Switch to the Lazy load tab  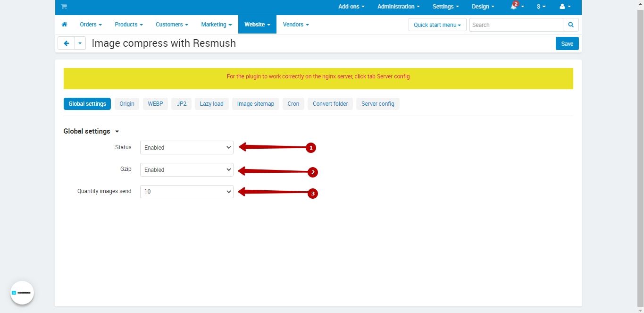coord(211,104)
